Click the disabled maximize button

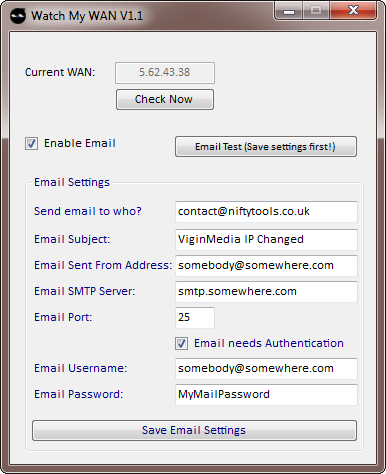[316, 11]
